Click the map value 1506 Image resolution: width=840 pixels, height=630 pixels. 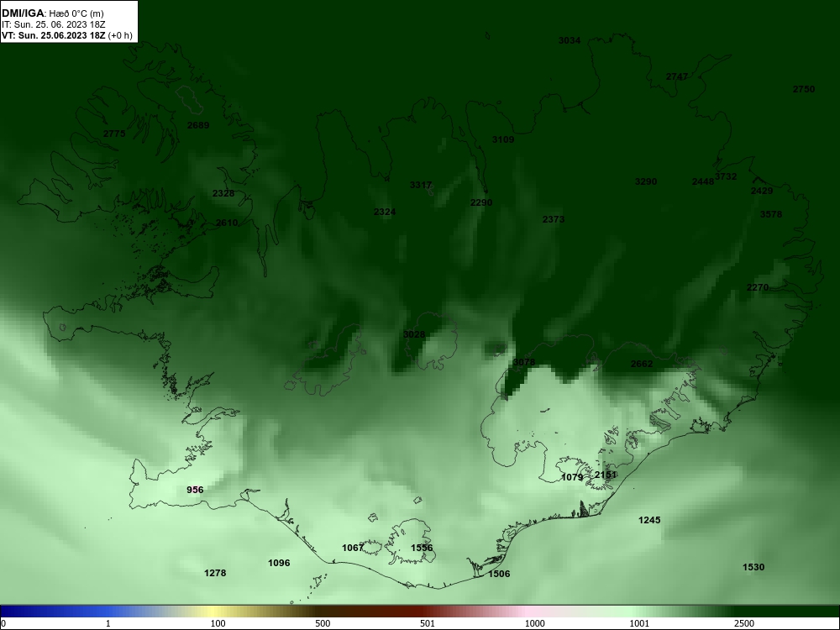[499, 574]
